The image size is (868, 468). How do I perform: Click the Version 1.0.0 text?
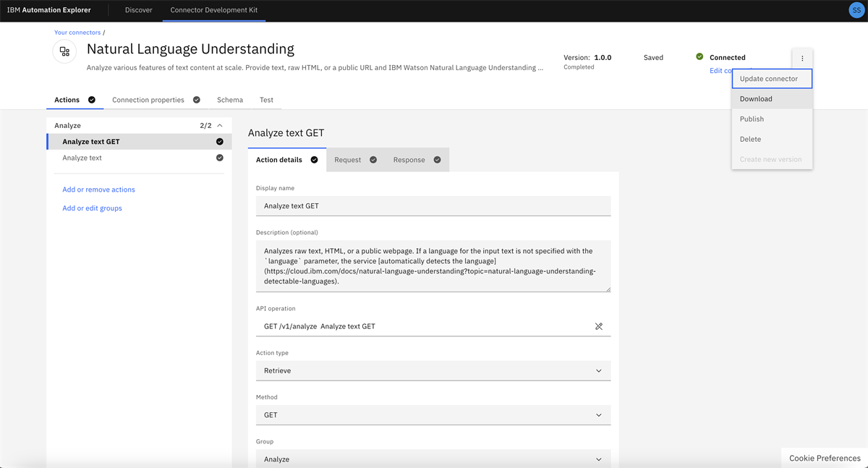(x=587, y=57)
